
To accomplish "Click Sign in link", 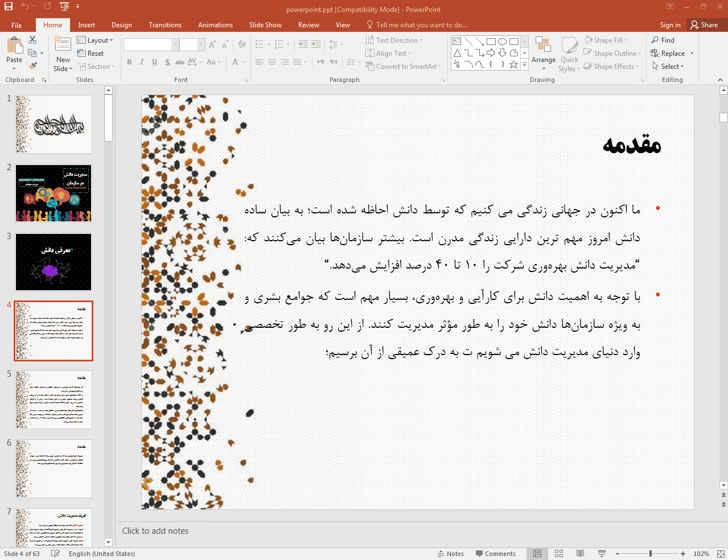I will [x=670, y=25].
